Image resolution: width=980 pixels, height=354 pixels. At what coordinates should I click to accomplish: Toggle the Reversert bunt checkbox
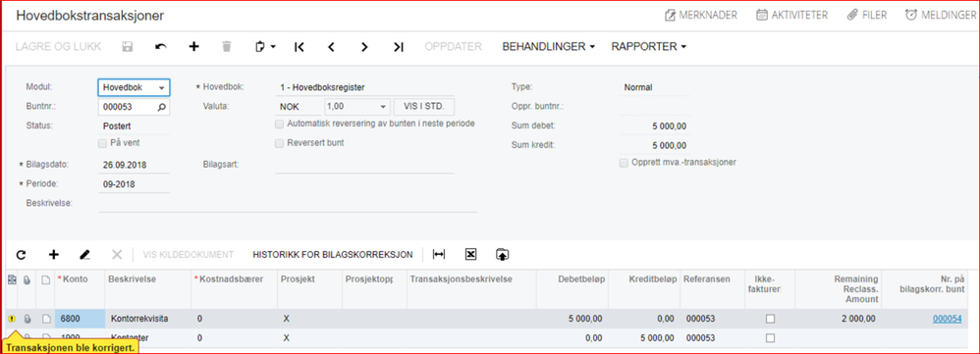(x=280, y=143)
